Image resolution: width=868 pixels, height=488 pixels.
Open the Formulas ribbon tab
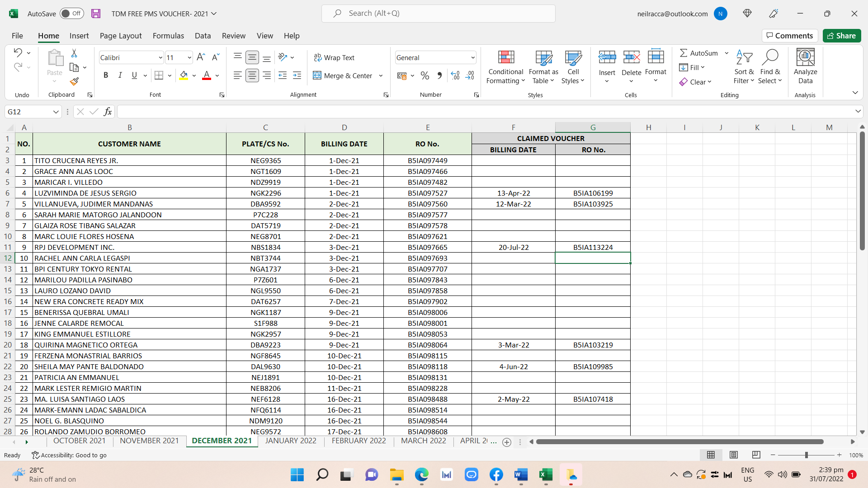point(168,36)
